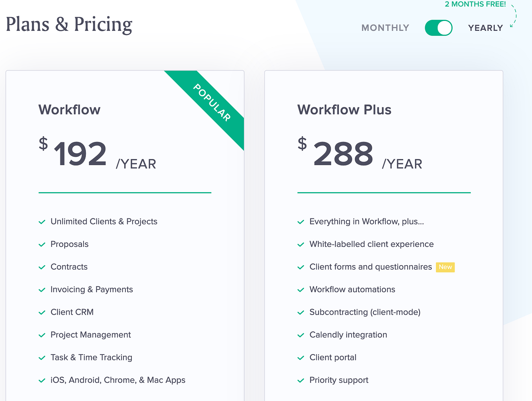Click the Workflow Plus plan title
This screenshot has height=401, width=532.
point(344,110)
